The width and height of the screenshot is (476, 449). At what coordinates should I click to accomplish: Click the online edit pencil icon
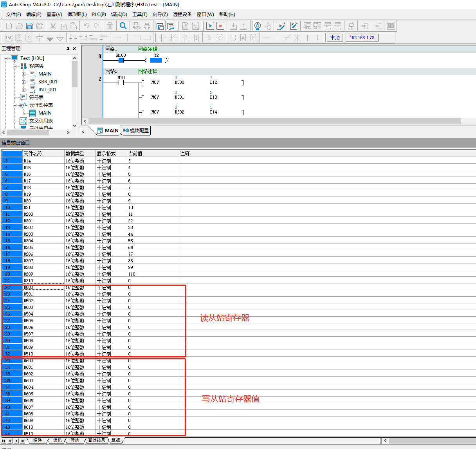click(294, 26)
